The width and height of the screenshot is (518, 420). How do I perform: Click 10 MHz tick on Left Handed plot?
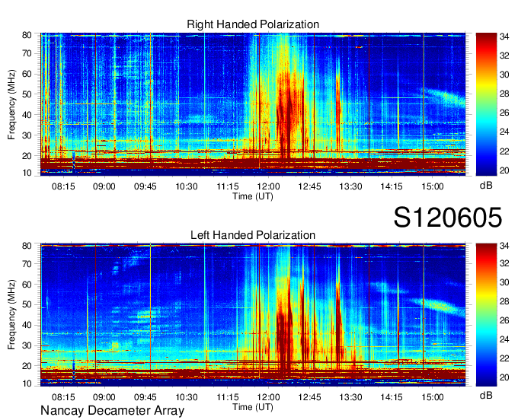point(27,383)
